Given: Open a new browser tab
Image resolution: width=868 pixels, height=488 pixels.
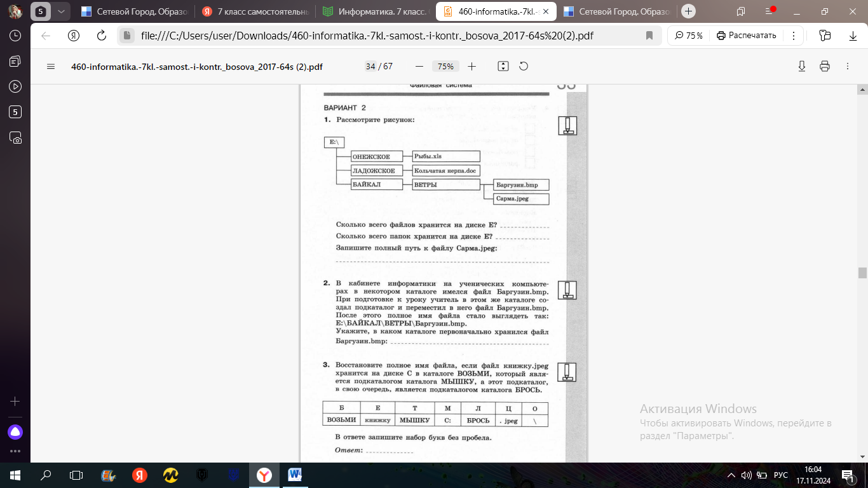Looking at the screenshot, I should point(688,11).
